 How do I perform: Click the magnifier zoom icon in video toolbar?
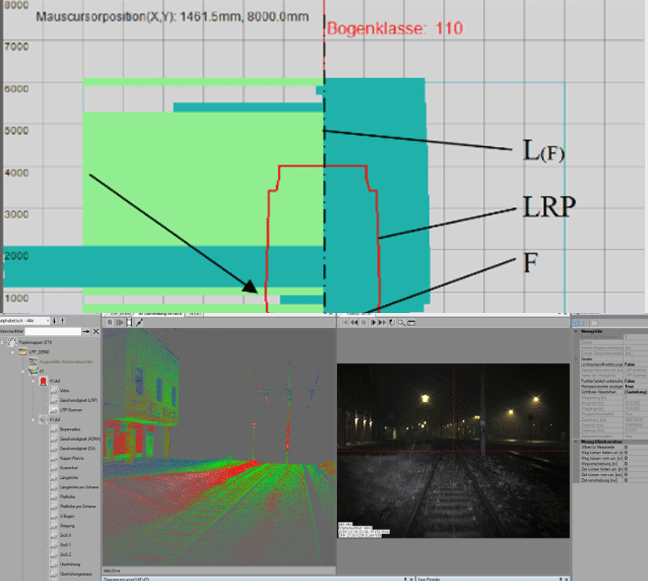point(402,323)
